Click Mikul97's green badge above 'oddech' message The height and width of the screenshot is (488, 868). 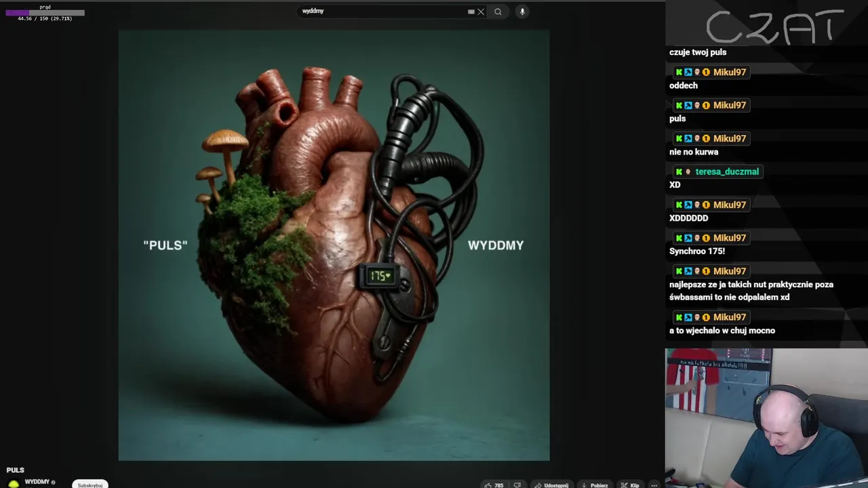click(x=679, y=72)
